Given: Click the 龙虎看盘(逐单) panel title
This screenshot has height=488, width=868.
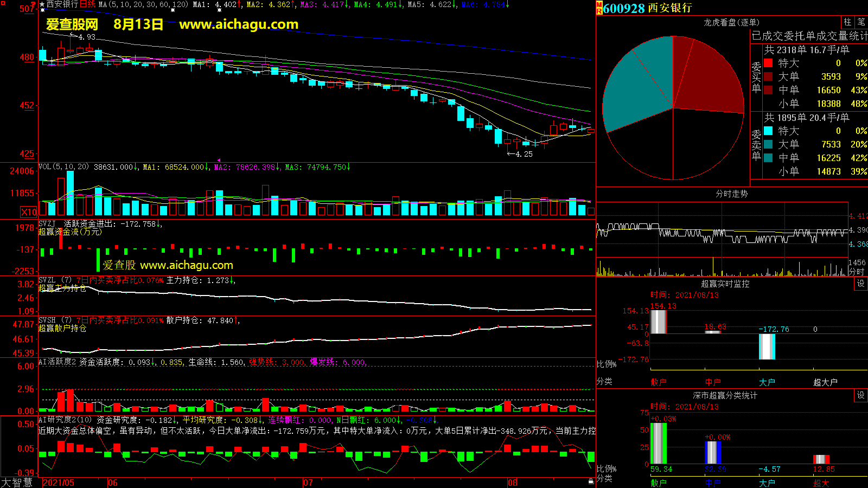Looking at the screenshot, I should tap(731, 22).
